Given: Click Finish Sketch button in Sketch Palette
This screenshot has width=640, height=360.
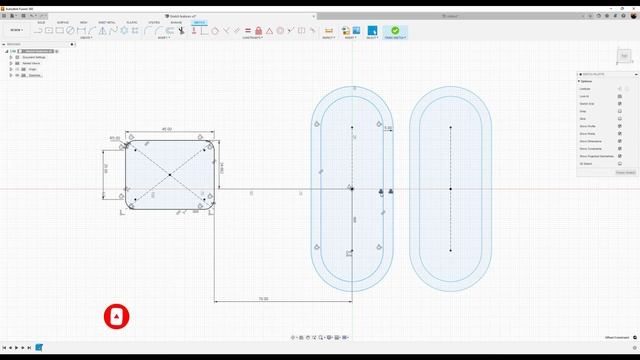Looking at the screenshot, I should click(625, 172).
